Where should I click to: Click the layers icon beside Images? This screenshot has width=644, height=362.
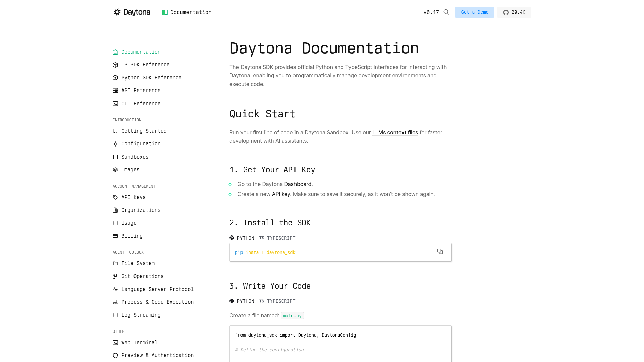(115, 170)
